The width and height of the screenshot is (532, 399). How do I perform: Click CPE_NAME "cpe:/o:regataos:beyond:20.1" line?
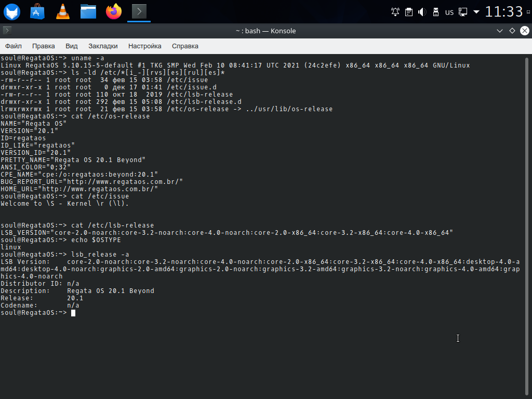79,175
